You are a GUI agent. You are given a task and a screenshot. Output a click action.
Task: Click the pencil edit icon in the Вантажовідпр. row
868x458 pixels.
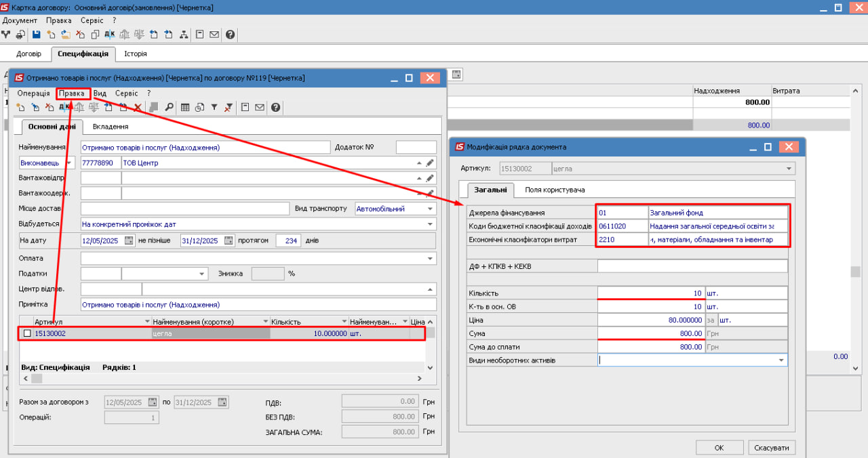[429, 178]
